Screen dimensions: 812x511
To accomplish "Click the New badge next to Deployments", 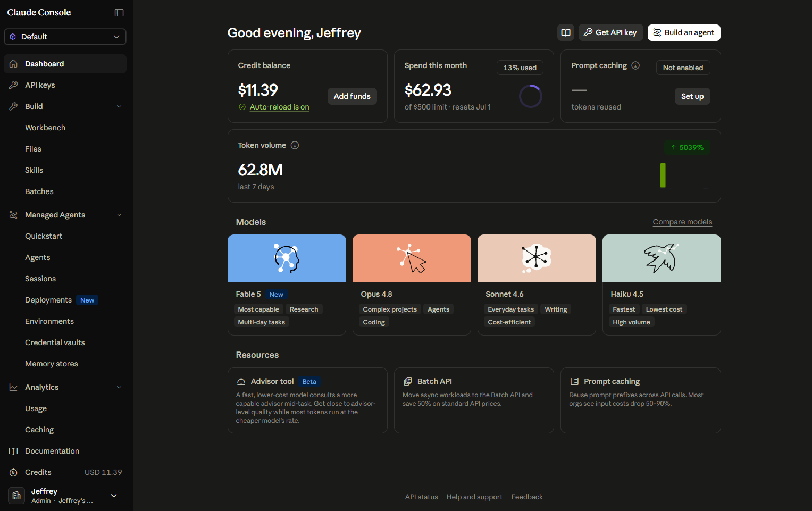I will (x=87, y=300).
